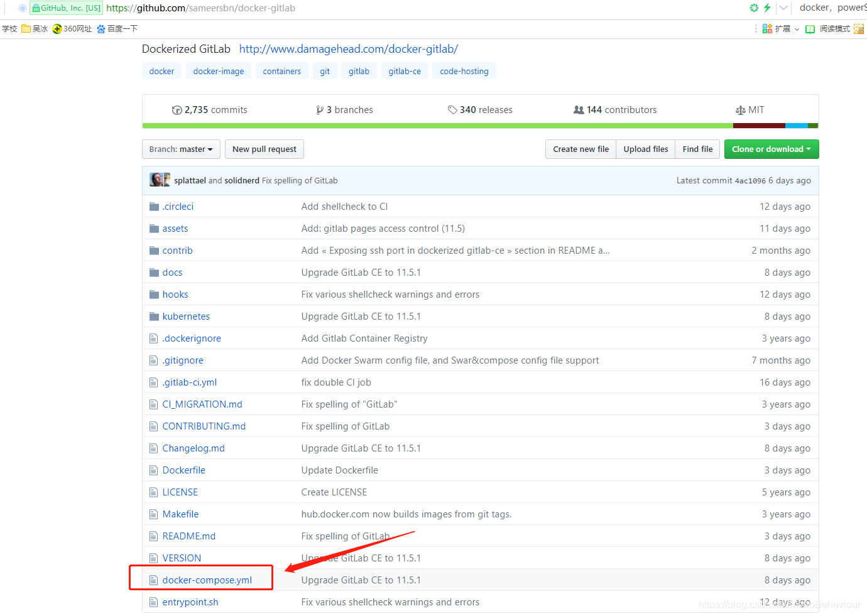
Task: Expand the Branch: master dropdown
Action: [181, 149]
